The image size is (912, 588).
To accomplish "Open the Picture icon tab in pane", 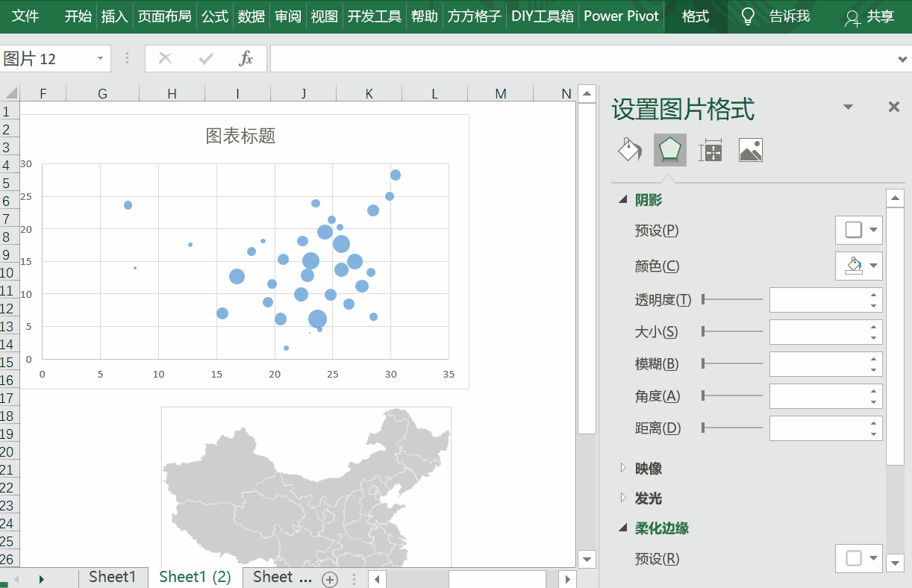I will [751, 151].
